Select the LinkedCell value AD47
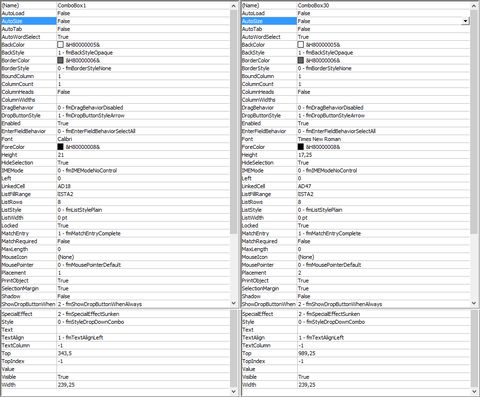 (x=304, y=186)
